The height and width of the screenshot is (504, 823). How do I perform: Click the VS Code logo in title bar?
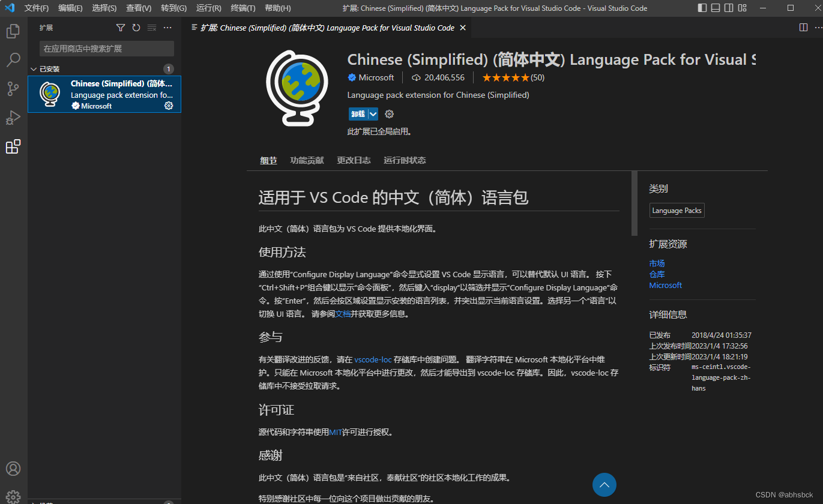click(x=10, y=8)
